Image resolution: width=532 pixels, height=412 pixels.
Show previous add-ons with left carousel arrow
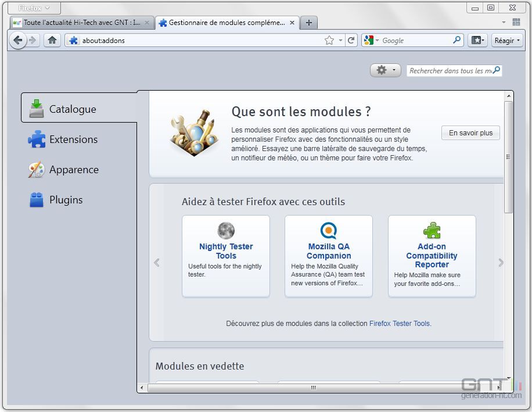tap(157, 262)
